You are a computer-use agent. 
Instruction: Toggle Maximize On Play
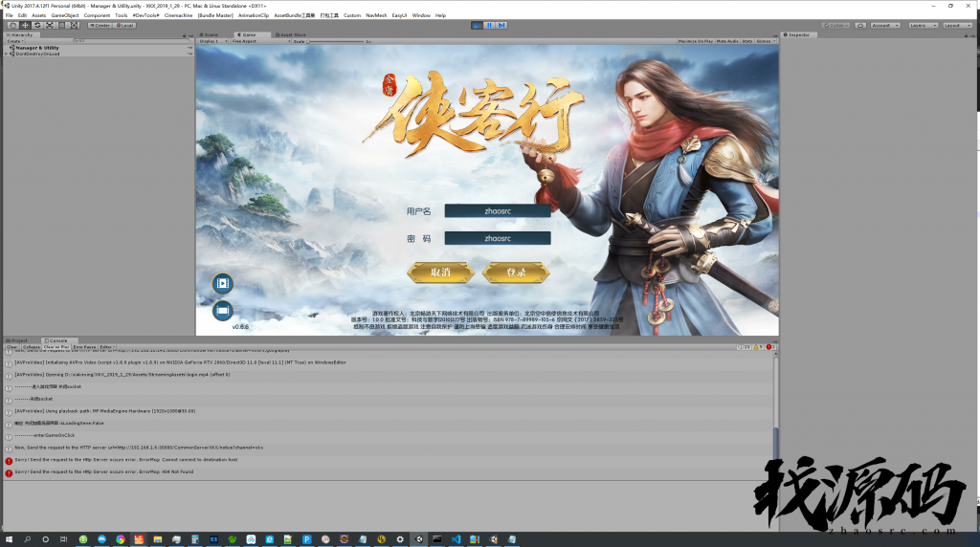(696, 41)
